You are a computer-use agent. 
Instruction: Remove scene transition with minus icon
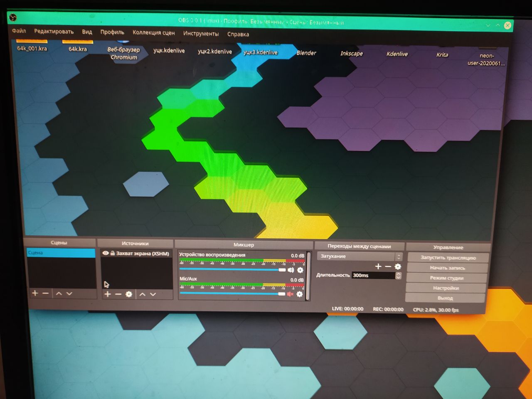click(x=388, y=266)
